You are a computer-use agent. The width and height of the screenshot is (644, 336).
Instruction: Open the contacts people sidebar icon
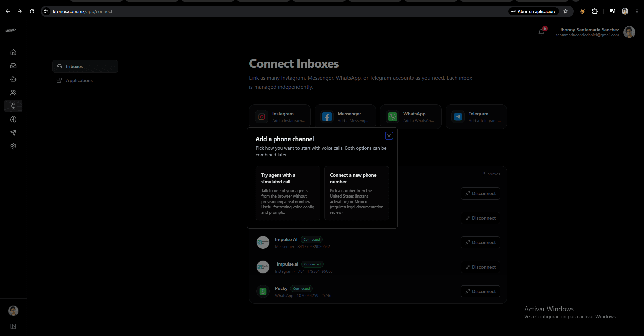point(13,93)
